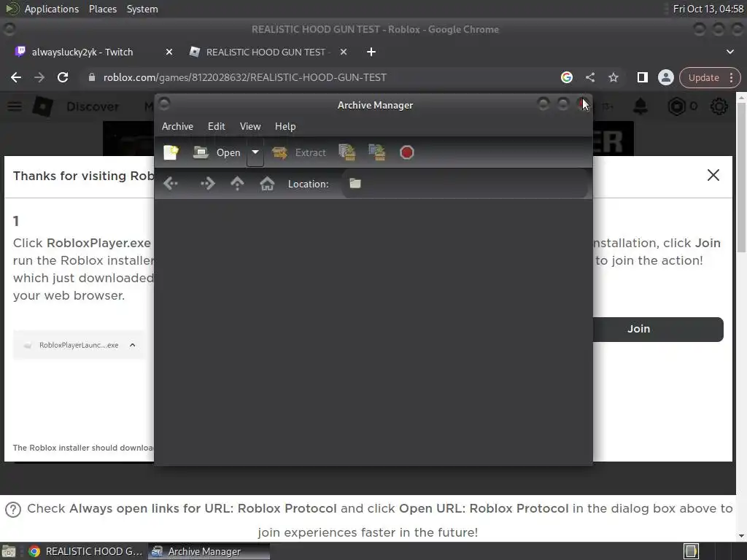Toggle Chrome side panel icon
Image resolution: width=747 pixels, height=560 pixels.
[642, 77]
